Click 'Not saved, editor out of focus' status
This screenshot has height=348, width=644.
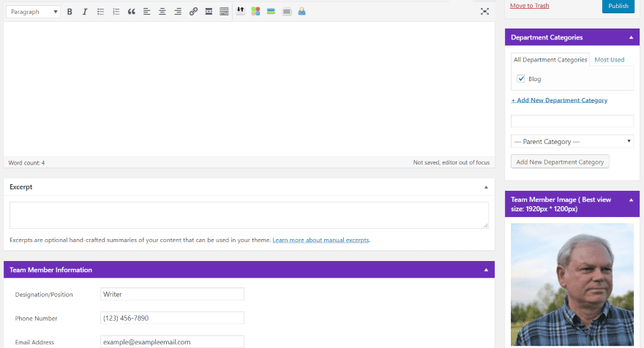(x=452, y=162)
